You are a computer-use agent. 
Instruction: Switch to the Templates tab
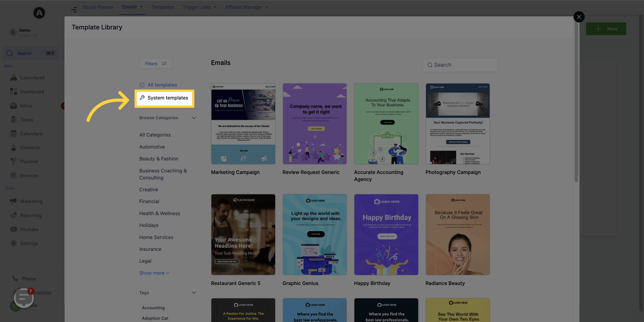[x=163, y=7]
